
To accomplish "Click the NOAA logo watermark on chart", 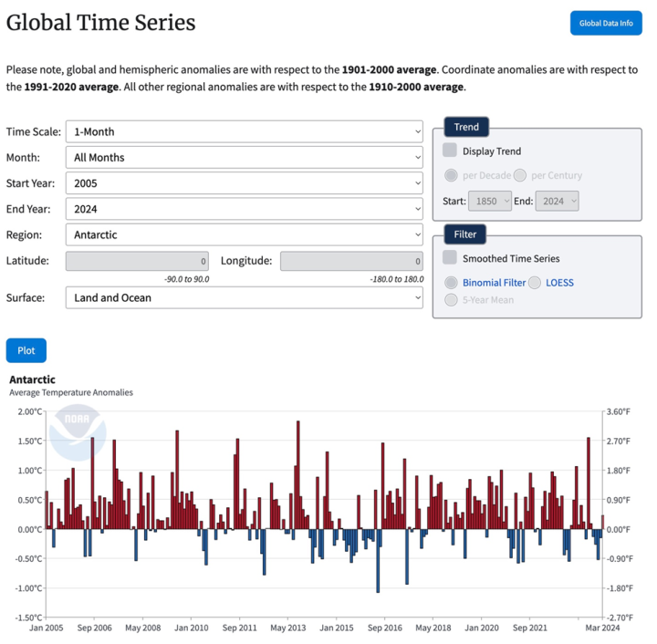I will [x=78, y=432].
